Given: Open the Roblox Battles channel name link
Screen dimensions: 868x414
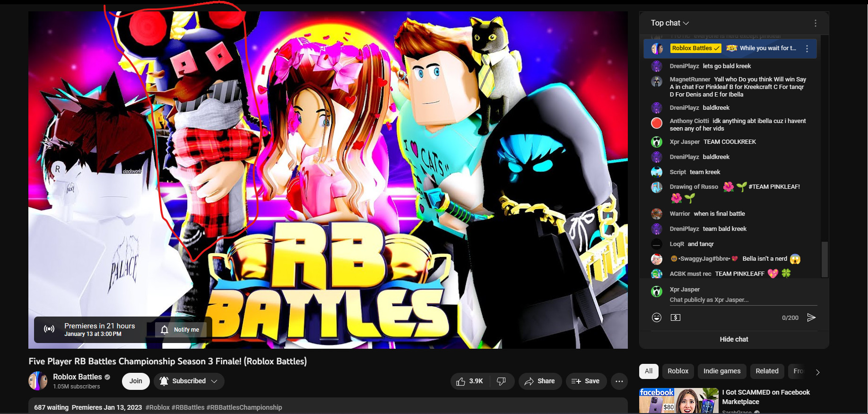Looking at the screenshot, I should pos(78,377).
